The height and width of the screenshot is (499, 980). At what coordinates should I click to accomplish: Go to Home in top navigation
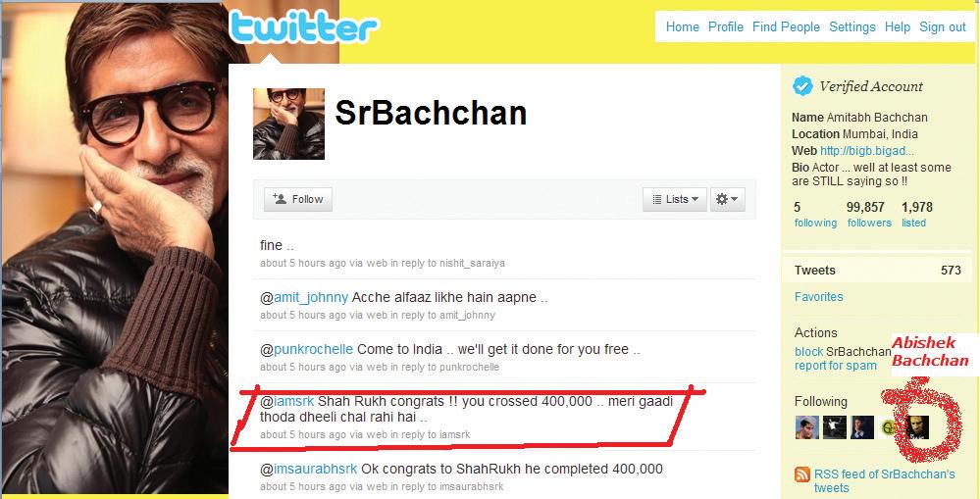[x=683, y=26]
